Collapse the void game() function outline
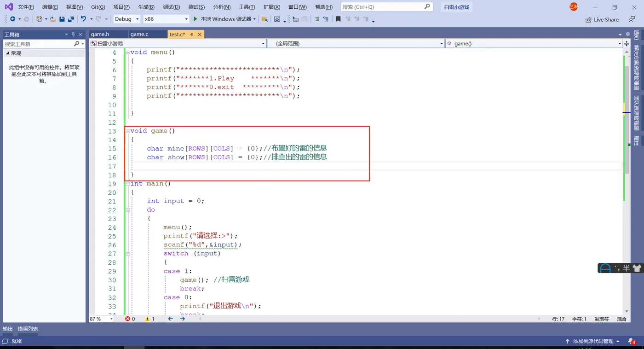Viewport: 644px width, 349px height. pos(127,131)
